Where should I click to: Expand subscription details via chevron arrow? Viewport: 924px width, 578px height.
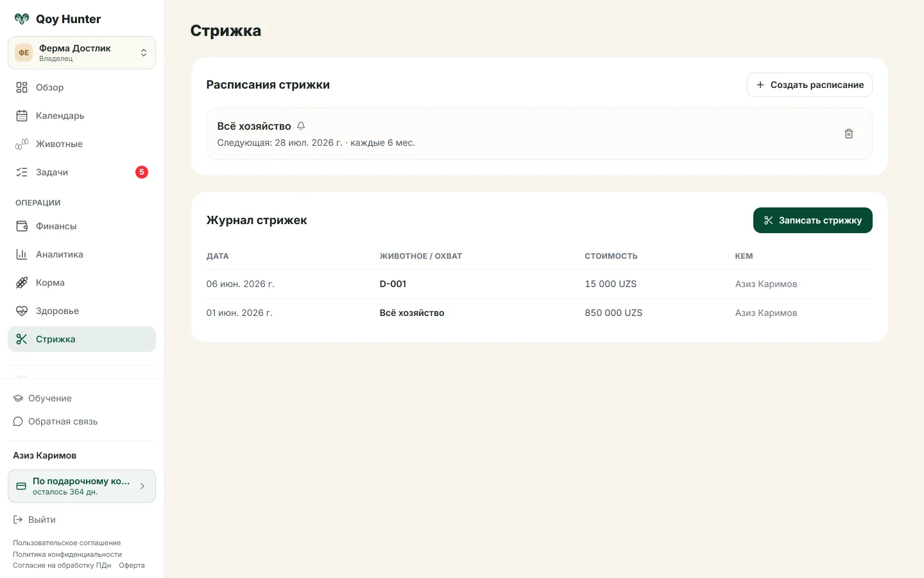142,486
